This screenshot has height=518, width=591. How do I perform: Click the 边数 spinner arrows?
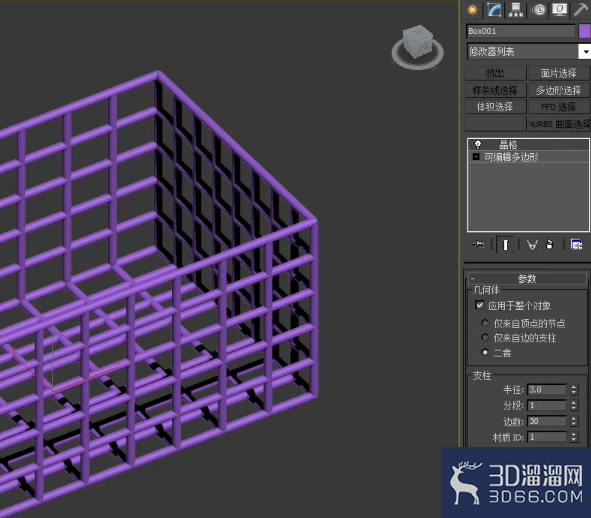pyautogui.click(x=574, y=421)
